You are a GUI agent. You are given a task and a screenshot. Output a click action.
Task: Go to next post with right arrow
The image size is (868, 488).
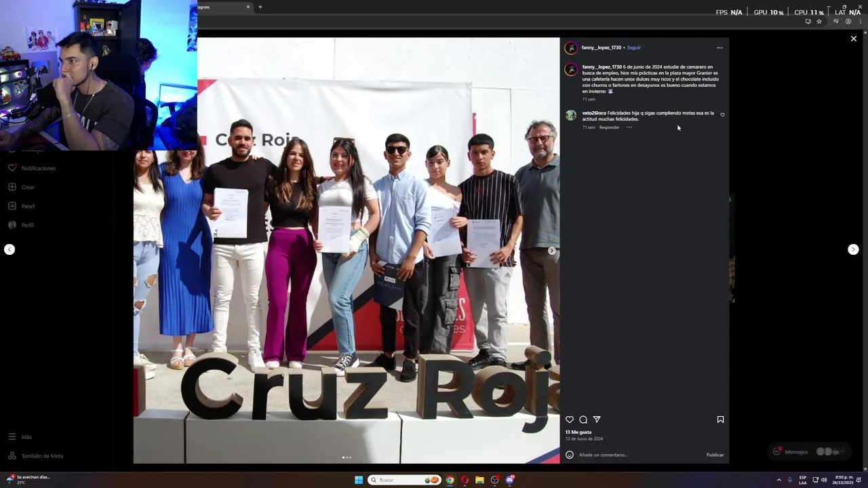click(853, 249)
